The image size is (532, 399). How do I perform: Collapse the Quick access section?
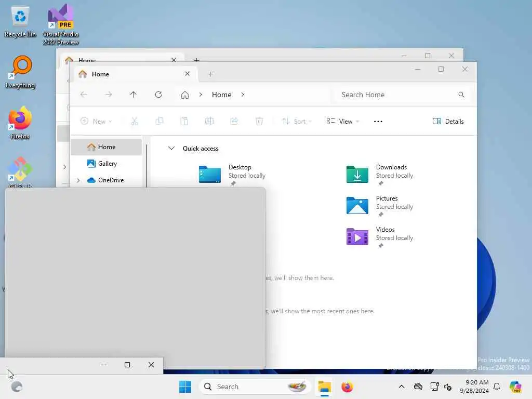coord(171,148)
